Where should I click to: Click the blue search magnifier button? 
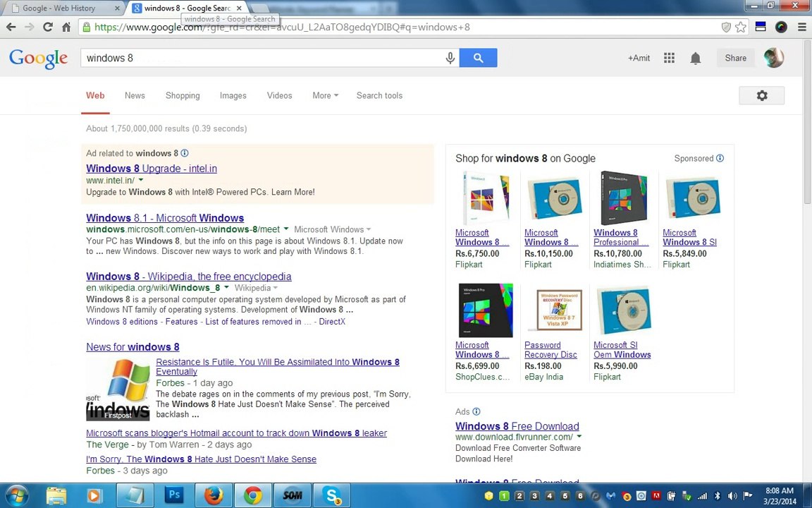478,58
